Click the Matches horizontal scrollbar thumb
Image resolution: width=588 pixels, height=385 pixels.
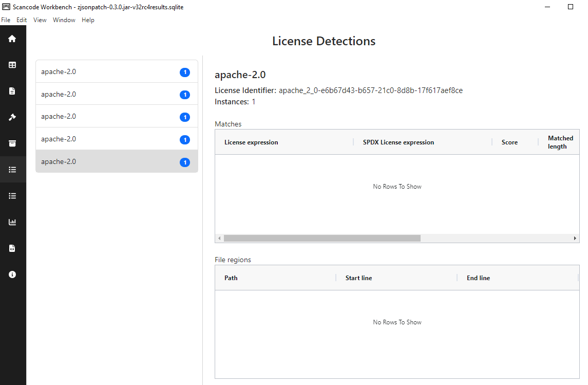click(x=322, y=239)
